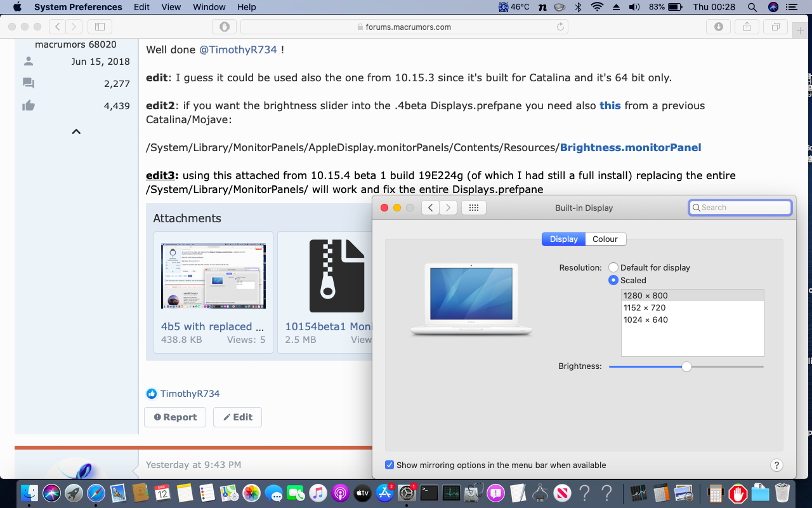Adjust the Brightness slider handle
This screenshot has height=508, width=812.
coord(686,366)
